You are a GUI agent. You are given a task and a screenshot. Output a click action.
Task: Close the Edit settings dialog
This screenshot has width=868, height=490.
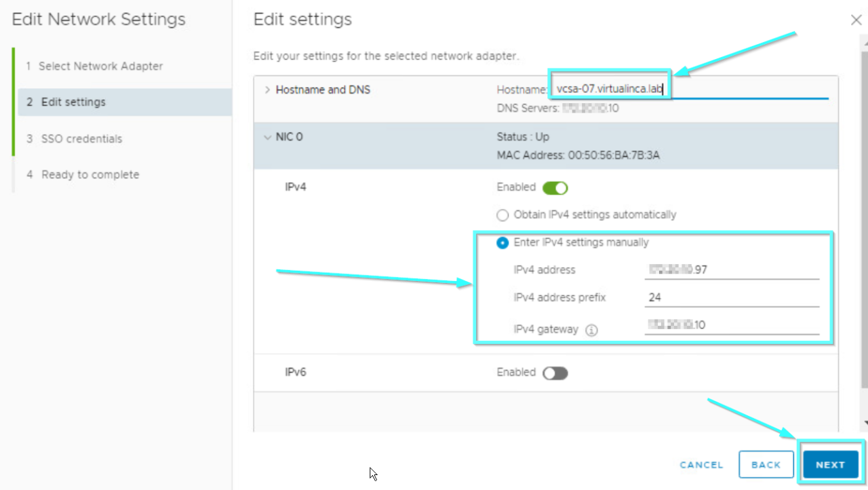pyautogui.click(x=856, y=20)
